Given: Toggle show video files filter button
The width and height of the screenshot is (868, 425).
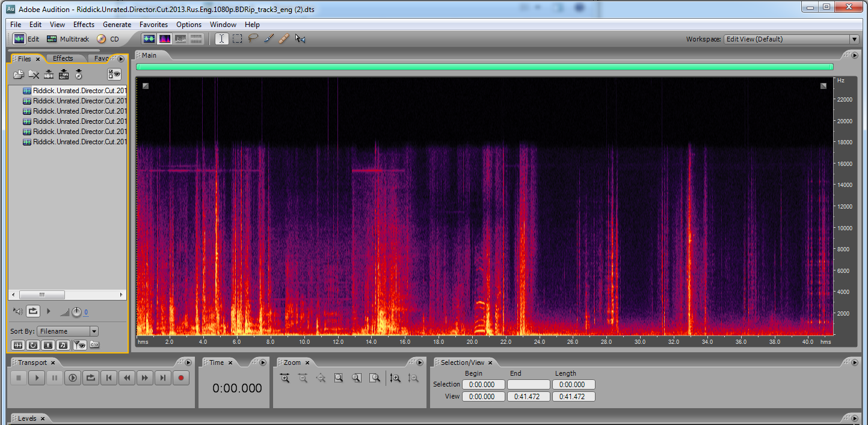Looking at the screenshot, I should pos(48,345).
